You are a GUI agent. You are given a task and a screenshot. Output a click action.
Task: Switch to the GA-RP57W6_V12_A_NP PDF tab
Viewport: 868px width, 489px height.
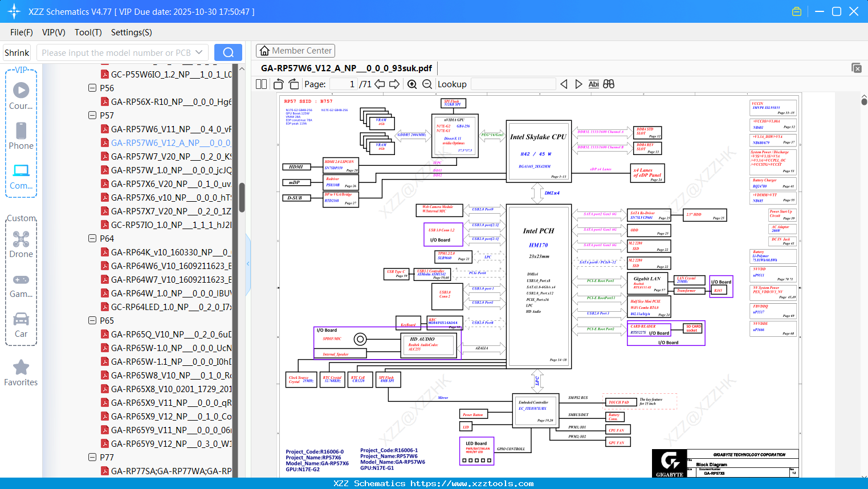coord(347,68)
